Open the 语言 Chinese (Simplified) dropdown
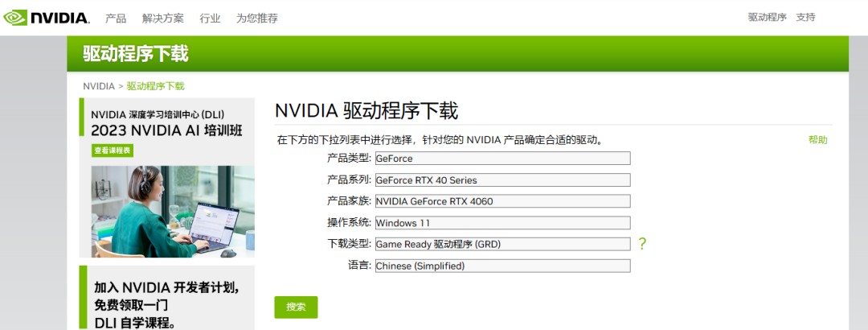Screen dimensions: 868x330 pyautogui.click(x=502, y=266)
